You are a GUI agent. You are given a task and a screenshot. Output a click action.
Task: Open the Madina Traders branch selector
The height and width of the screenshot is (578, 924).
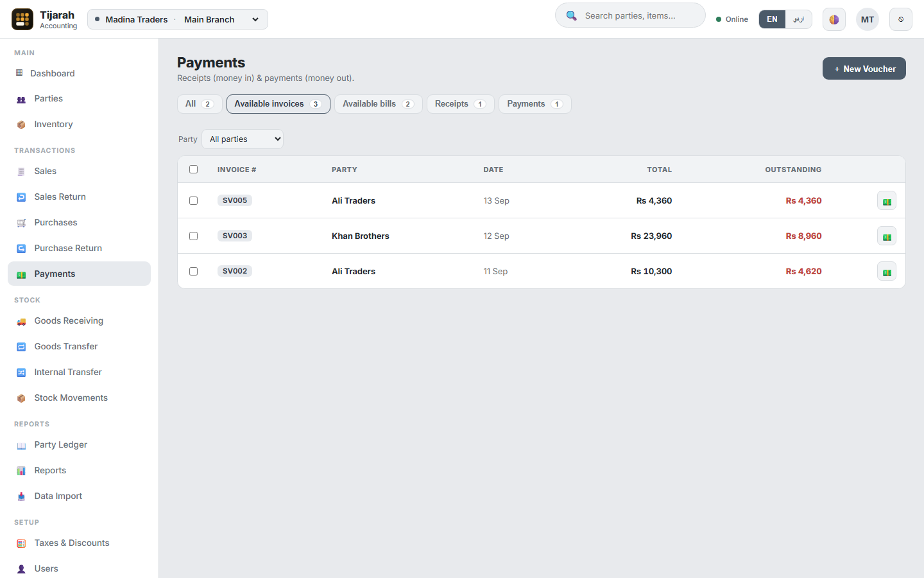178,19
